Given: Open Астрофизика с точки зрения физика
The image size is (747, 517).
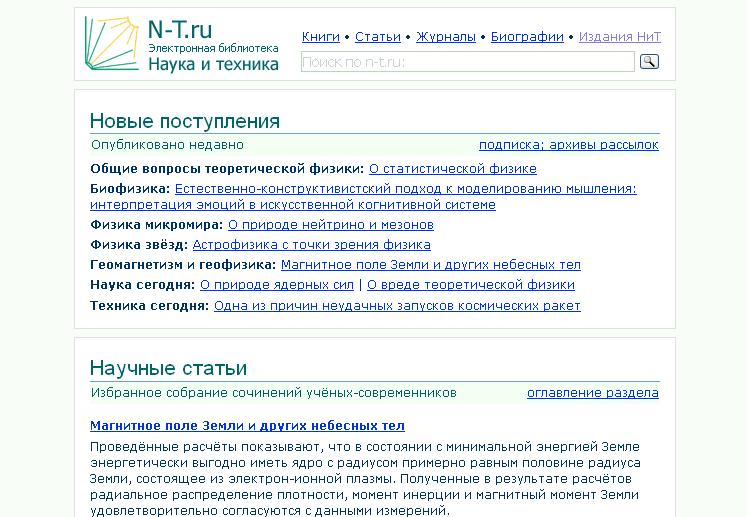Looking at the screenshot, I should [x=311, y=244].
